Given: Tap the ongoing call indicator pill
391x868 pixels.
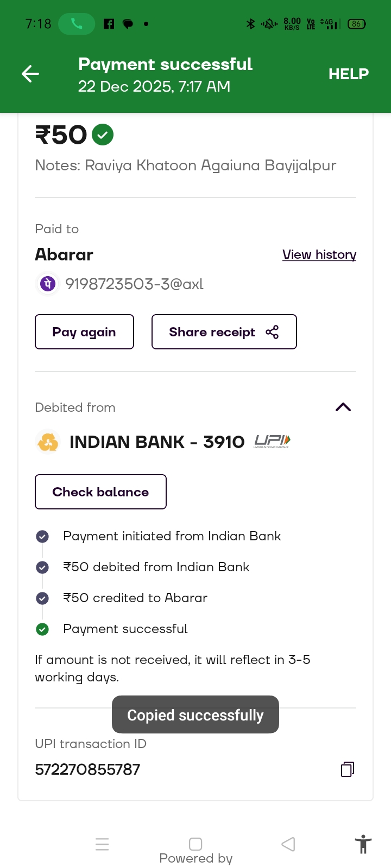Looking at the screenshot, I should coord(77,24).
